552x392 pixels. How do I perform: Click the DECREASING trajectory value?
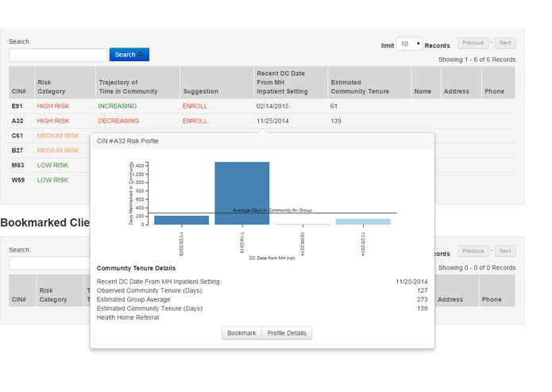[118, 121]
